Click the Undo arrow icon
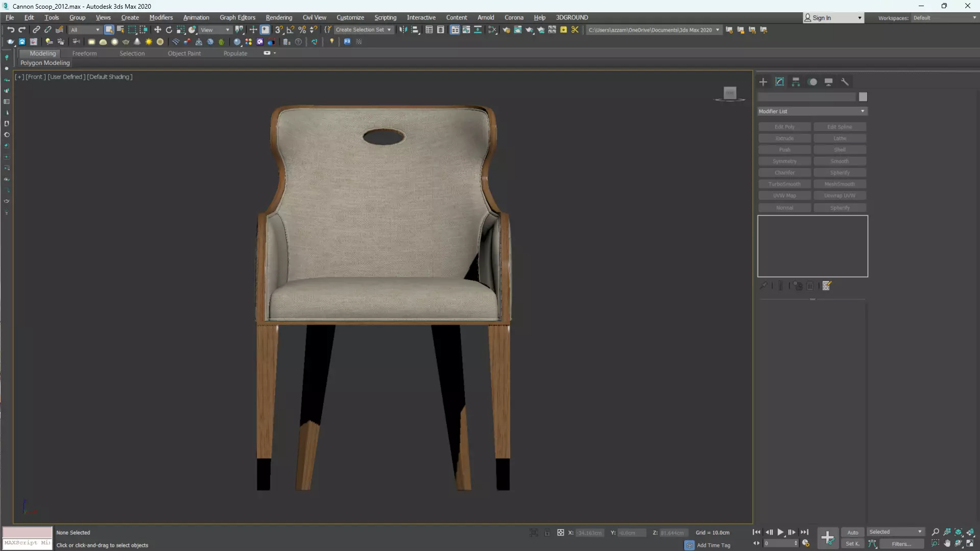The height and width of the screenshot is (551, 980). click(10, 30)
